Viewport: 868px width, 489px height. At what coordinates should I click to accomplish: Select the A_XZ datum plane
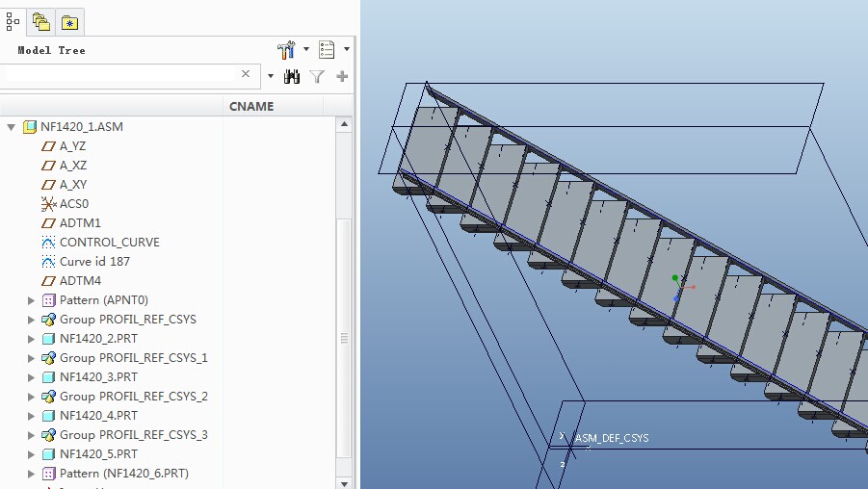(73, 166)
